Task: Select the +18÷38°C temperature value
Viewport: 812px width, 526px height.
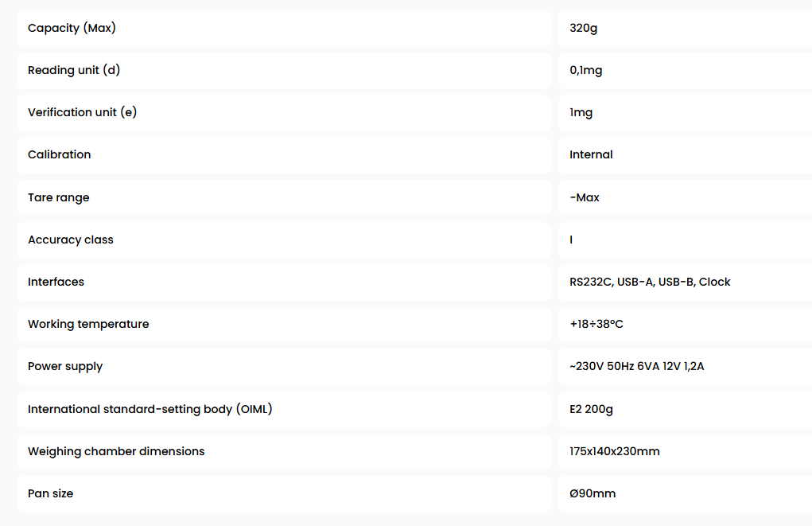Action: pyautogui.click(x=596, y=324)
